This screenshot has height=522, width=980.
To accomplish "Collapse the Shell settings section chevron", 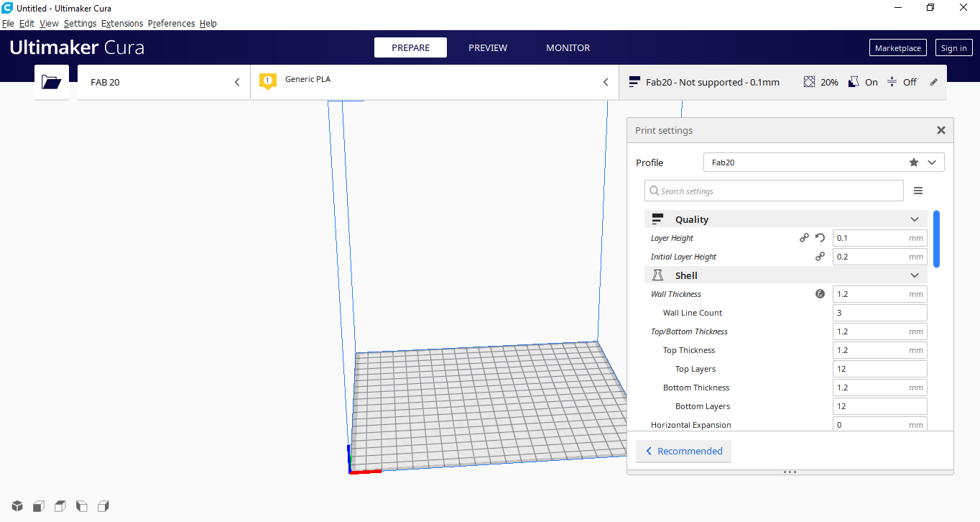I will coord(915,275).
